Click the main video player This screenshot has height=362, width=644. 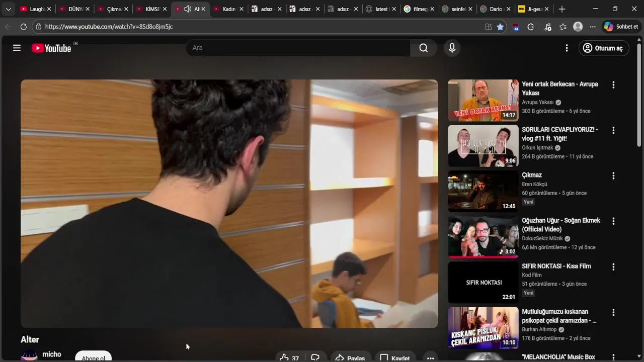(229, 204)
